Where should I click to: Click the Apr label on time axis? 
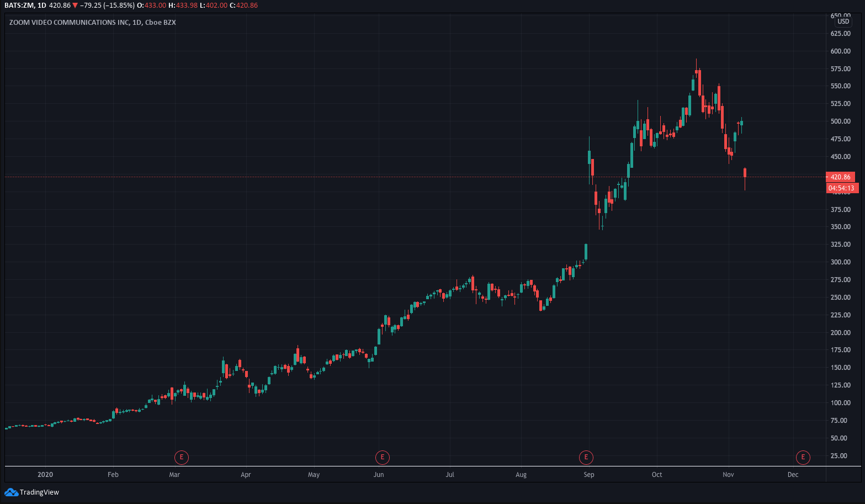246,475
